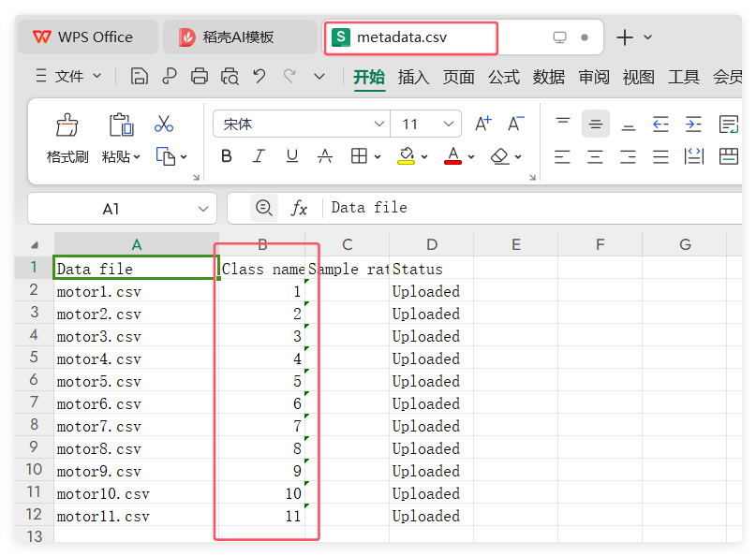Click the Cut scissors icon
This screenshot has height=556, width=756.
[164, 124]
